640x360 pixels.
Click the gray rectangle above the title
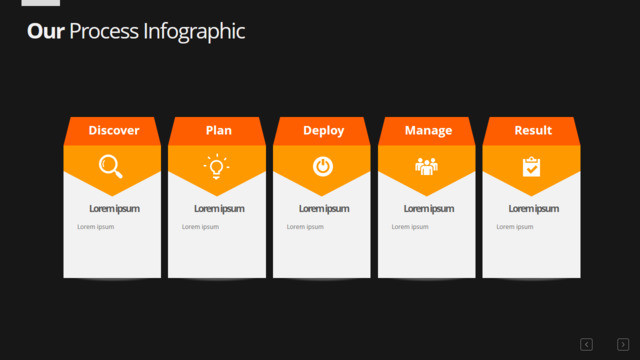(40, 3)
